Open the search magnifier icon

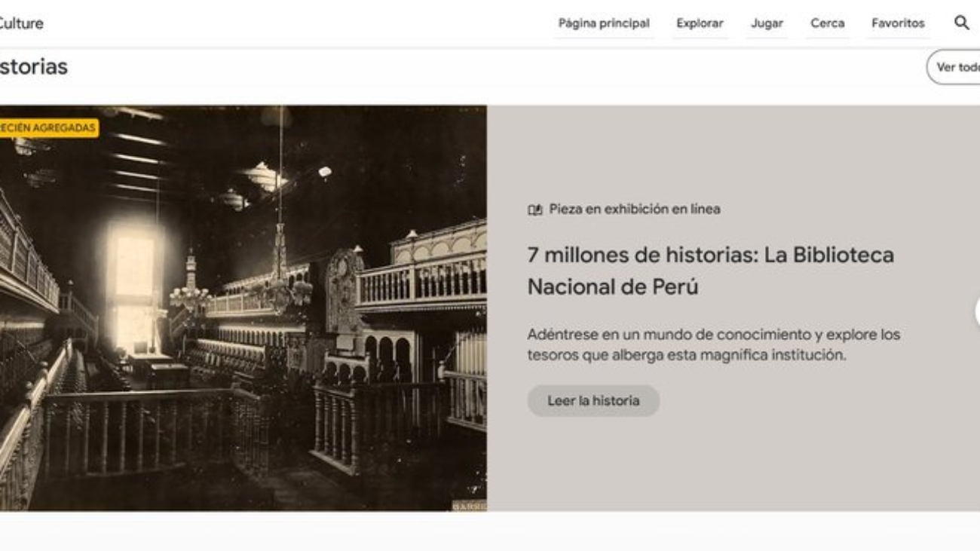point(961,23)
